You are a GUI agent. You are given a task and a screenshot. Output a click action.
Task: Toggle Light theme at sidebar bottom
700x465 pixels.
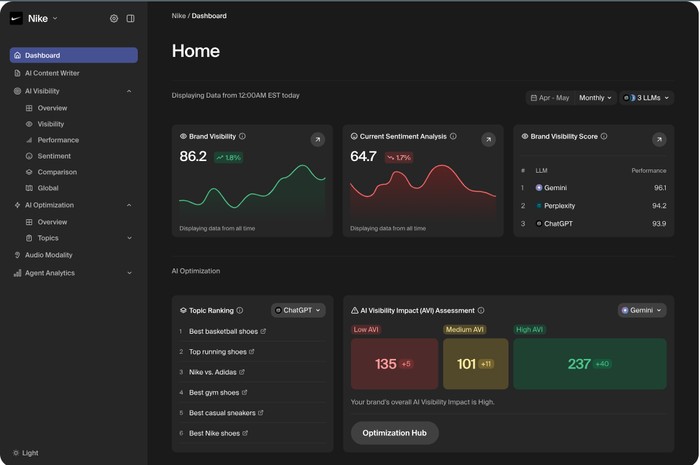(25, 453)
